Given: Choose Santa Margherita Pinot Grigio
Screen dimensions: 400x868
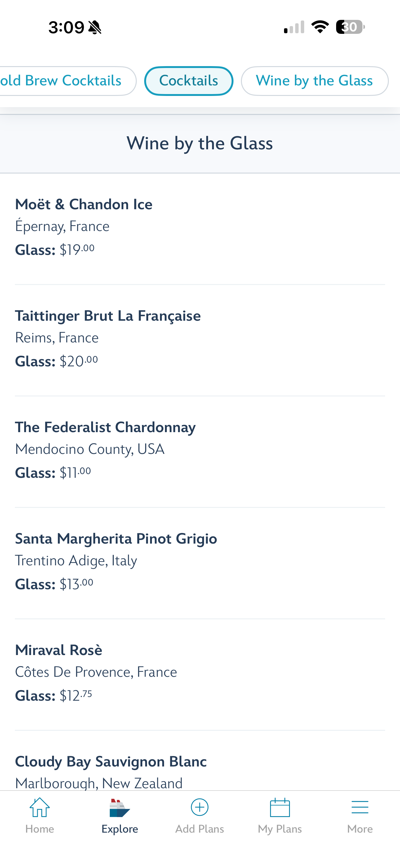Looking at the screenshot, I should click(116, 538).
